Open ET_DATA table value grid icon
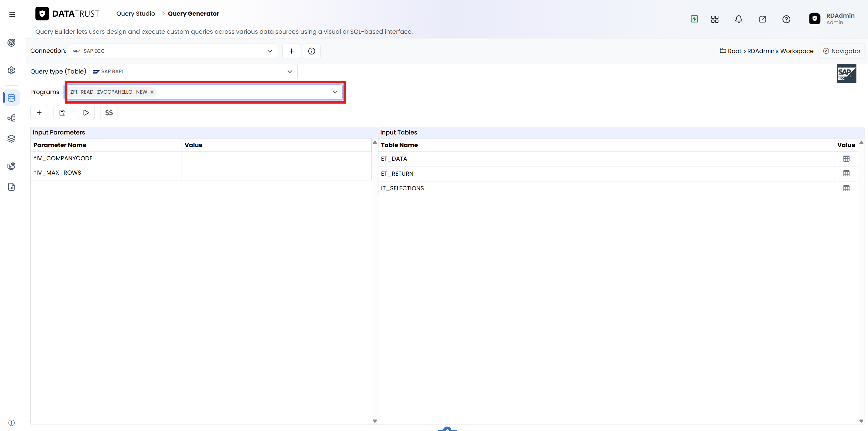Image resolution: width=868 pixels, height=431 pixels. 846,159
